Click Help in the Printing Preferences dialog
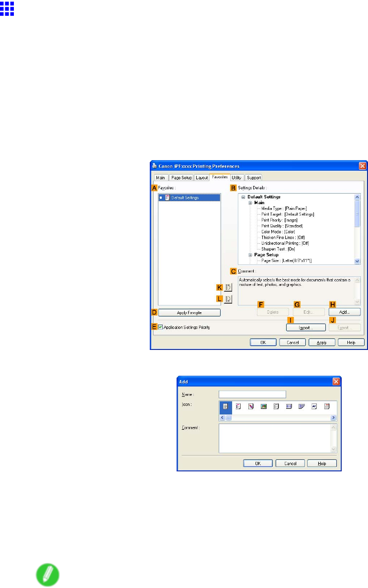The image size is (368, 588). tap(351, 342)
